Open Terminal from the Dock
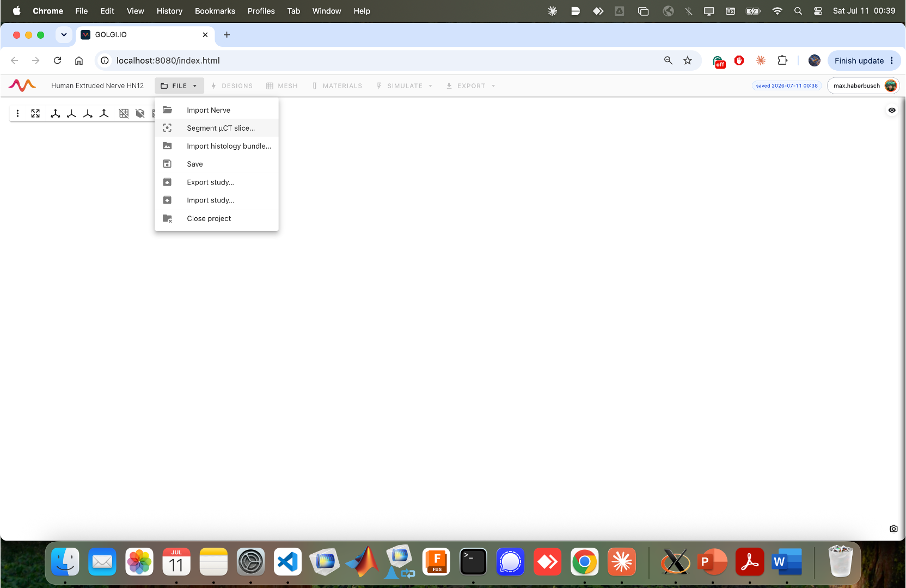The height and width of the screenshot is (588, 906). tap(473, 562)
